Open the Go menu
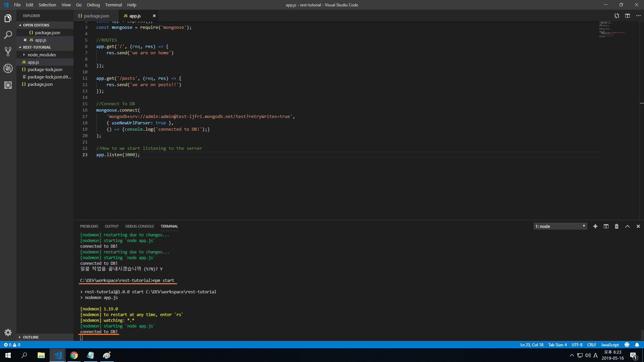 [x=79, y=5]
